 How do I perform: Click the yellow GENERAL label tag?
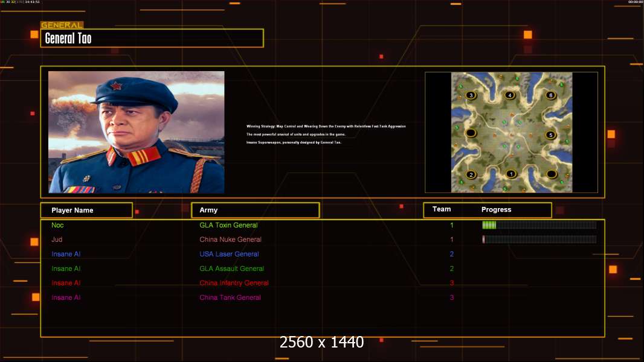(x=62, y=25)
